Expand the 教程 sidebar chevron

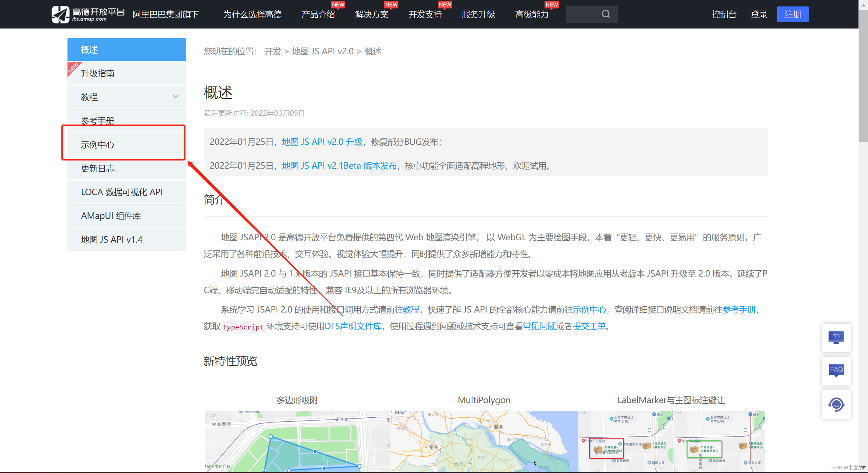[175, 97]
